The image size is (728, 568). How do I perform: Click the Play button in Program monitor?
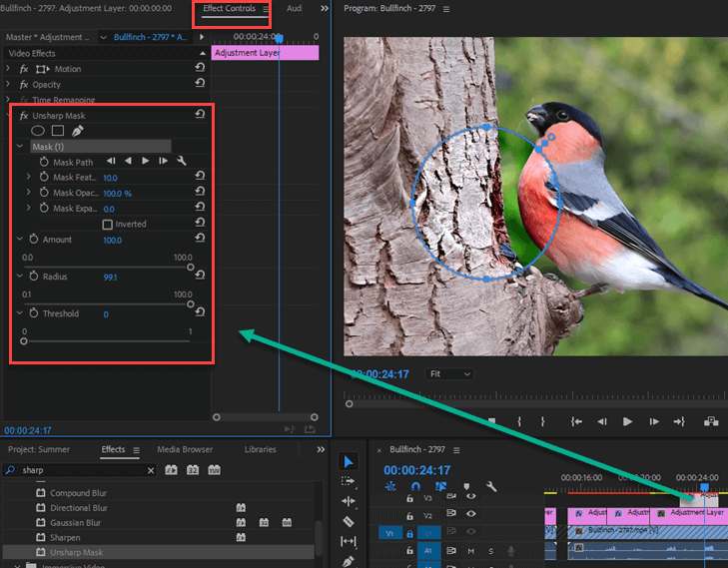coord(627,422)
